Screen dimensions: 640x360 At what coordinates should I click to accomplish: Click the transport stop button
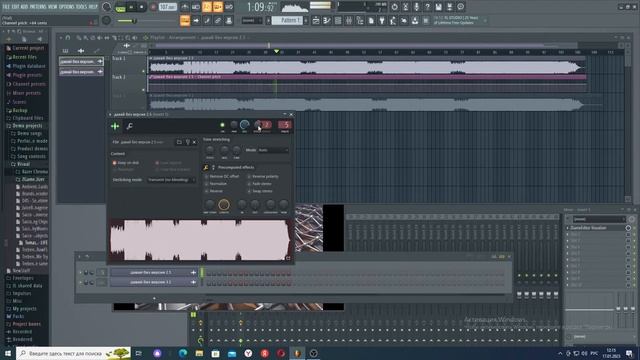142,7
